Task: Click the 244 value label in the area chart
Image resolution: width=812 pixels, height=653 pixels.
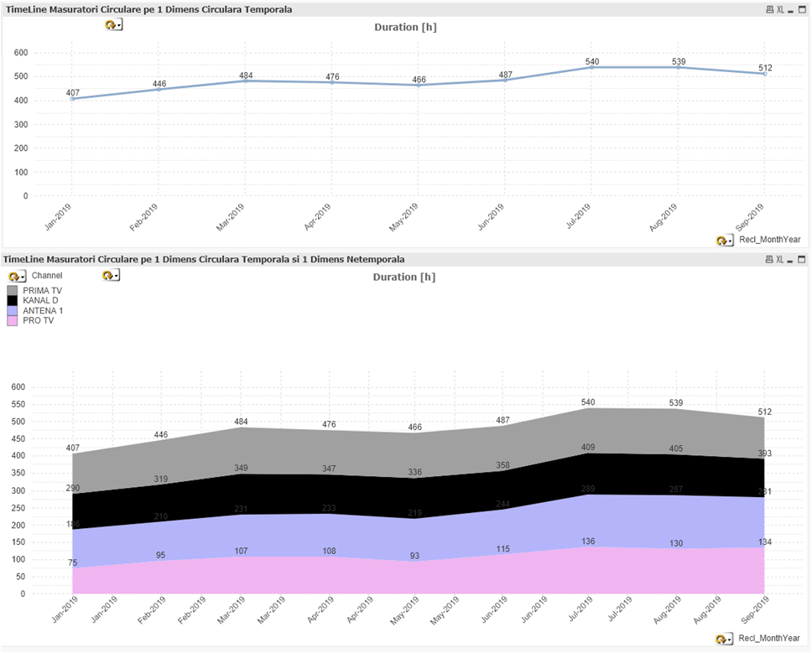Action: pos(502,504)
